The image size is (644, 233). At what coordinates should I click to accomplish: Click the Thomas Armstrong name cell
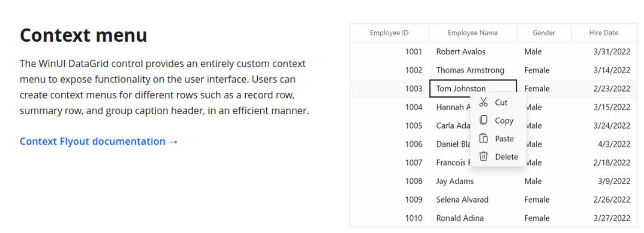coord(470,70)
